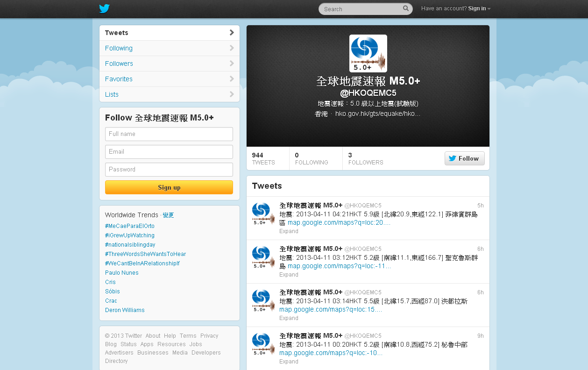Open the 0 Following stat
This screenshot has width=588, height=370.
point(312,158)
